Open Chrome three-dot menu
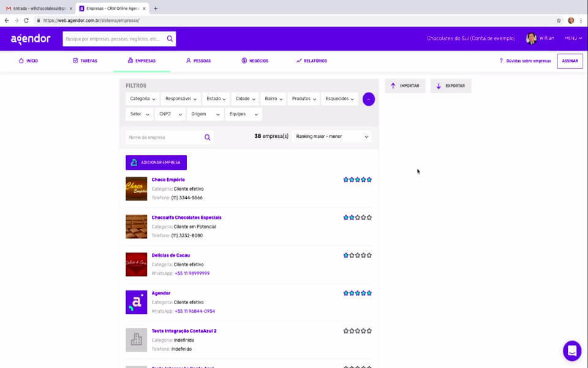Image resolution: width=588 pixels, height=368 pixels. (x=581, y=21)
